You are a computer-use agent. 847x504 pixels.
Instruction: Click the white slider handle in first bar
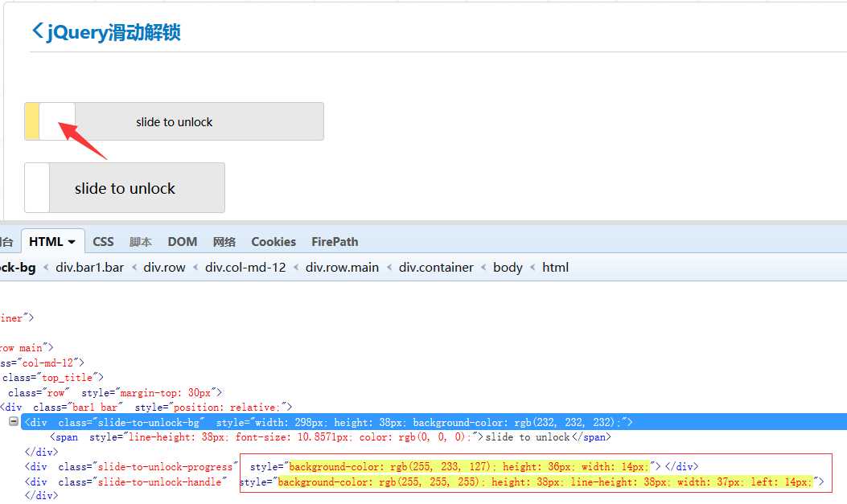pos(57,121)
